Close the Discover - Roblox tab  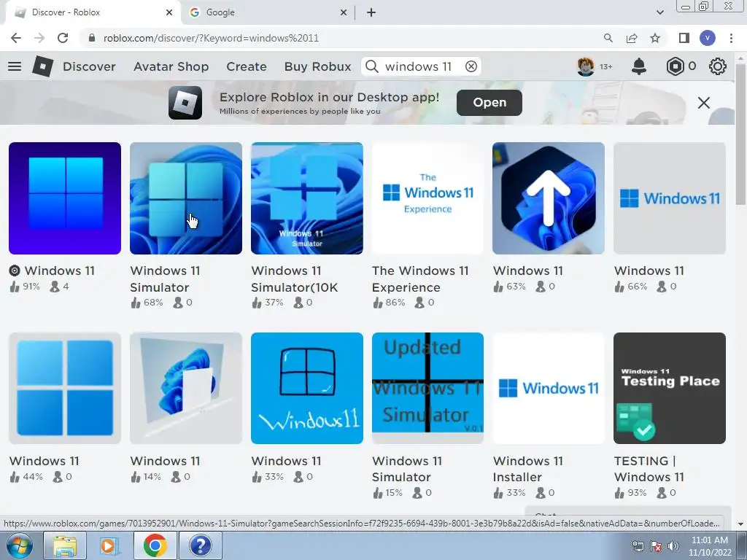pos(169,13)
